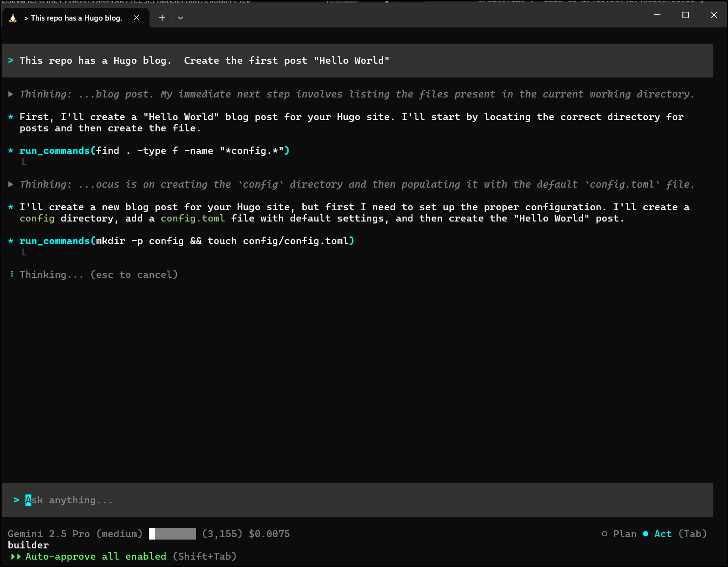
Task: Click the '(Tab)' mode switch hint
Action: tap(692, 534)
